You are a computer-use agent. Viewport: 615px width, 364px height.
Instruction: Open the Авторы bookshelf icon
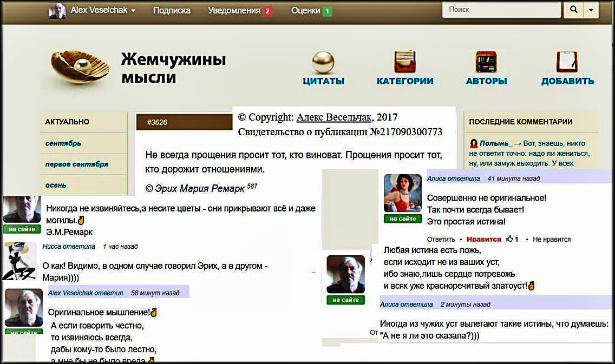point(486,62)
